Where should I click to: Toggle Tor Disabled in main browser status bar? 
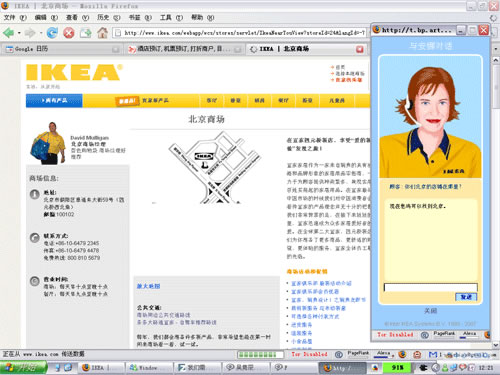click(309, 354)
